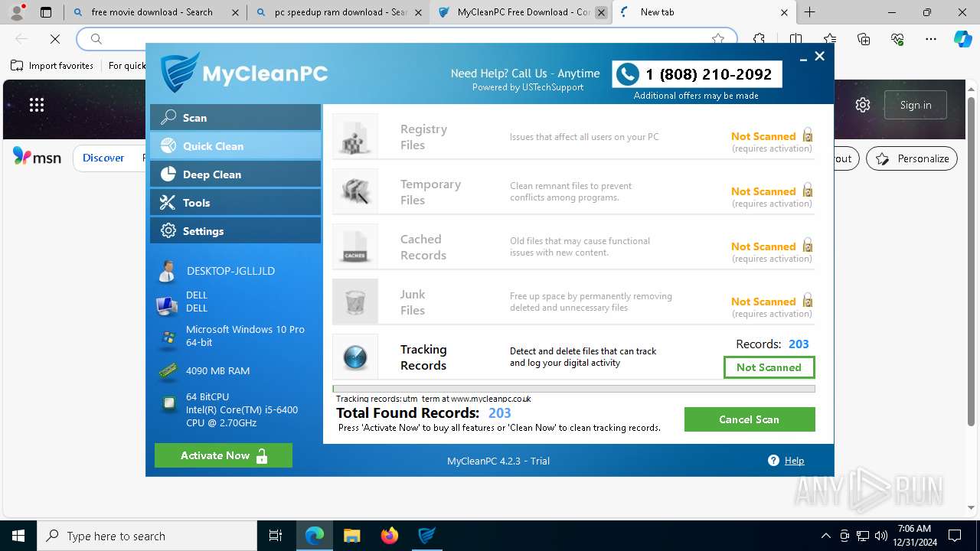Viewport: 980px width, 551px height.
Task: Select the Discover tab on MSN
Action: click(103, 158)
